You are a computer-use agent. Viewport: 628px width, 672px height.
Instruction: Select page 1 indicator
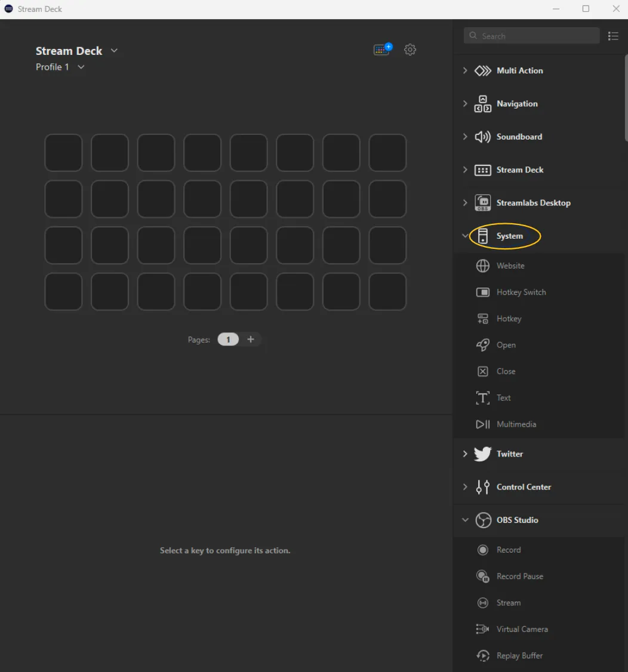(228, 340)
